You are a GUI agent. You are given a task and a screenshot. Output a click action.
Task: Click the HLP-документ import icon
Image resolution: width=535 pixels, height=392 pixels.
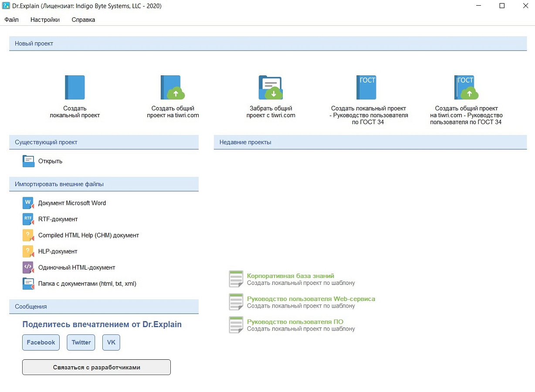pos(28,251)
